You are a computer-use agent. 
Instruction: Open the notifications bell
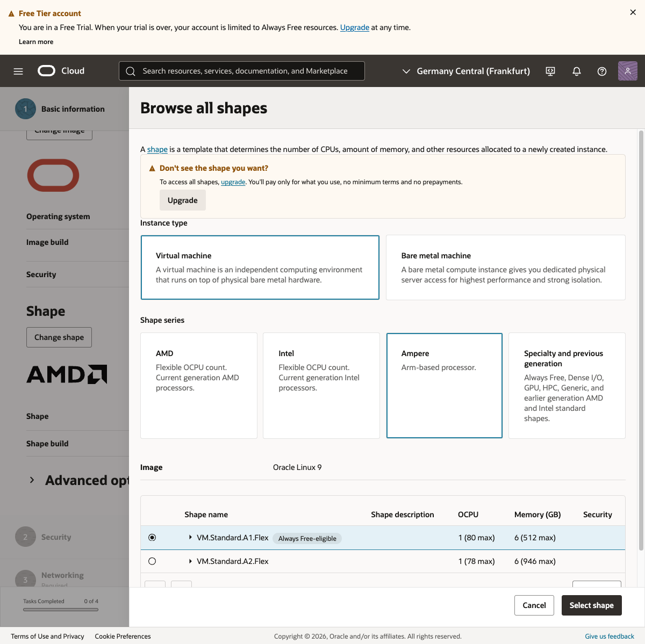pyautogui.click(x=577, y=71)
